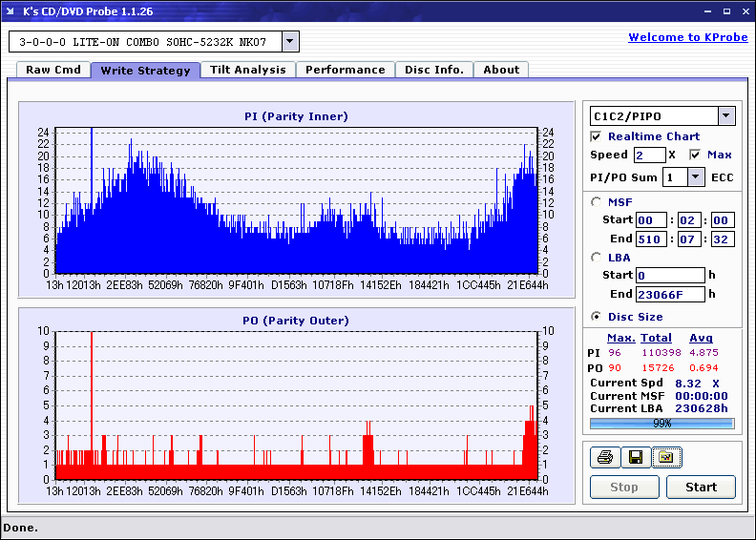Open the PI/PO Sum dropdown
756x540 pixels.
click(695, 177)
